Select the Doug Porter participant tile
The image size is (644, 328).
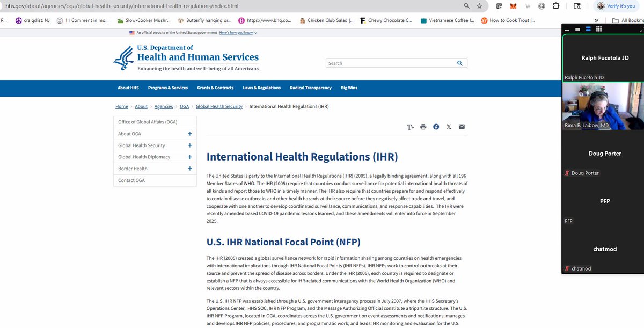pos(603,154)
